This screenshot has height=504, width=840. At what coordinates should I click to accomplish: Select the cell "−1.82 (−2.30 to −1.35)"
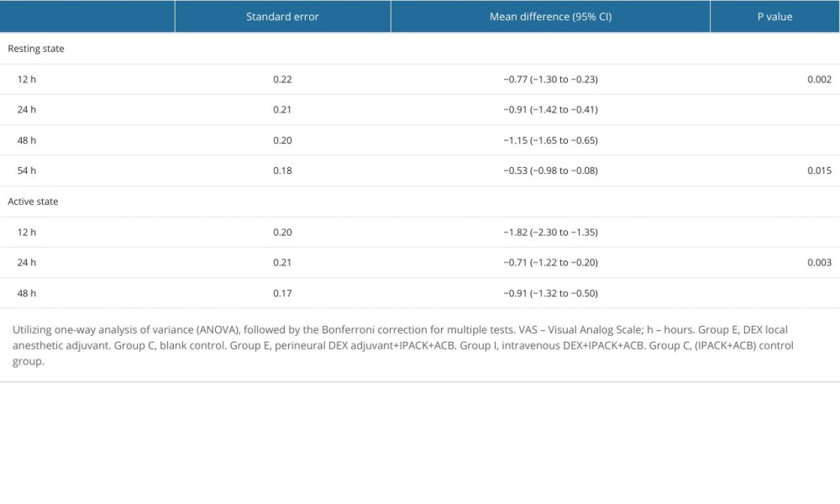tap(551, 233)
